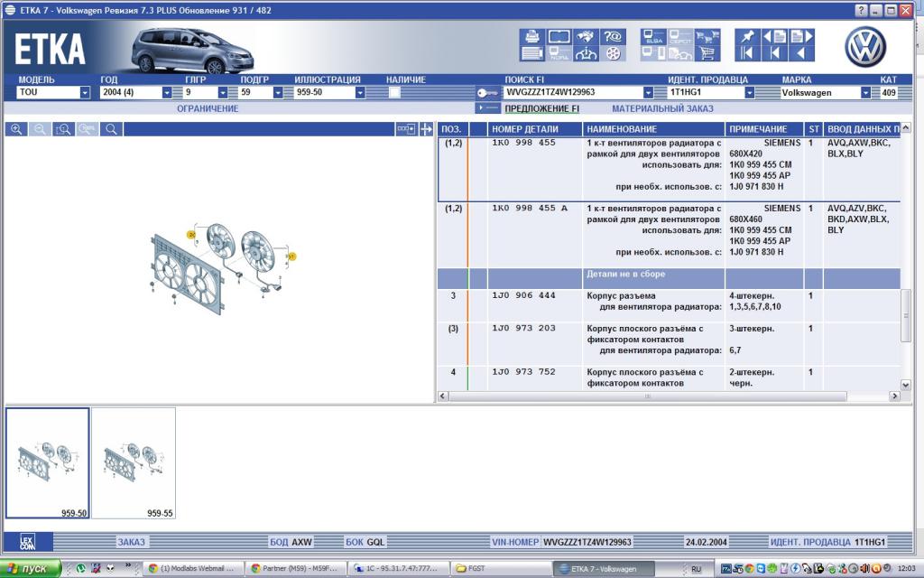The height and width of the screenshot is (578, 924).
Task: Click the Примечание column header
Action: (764, 129)
